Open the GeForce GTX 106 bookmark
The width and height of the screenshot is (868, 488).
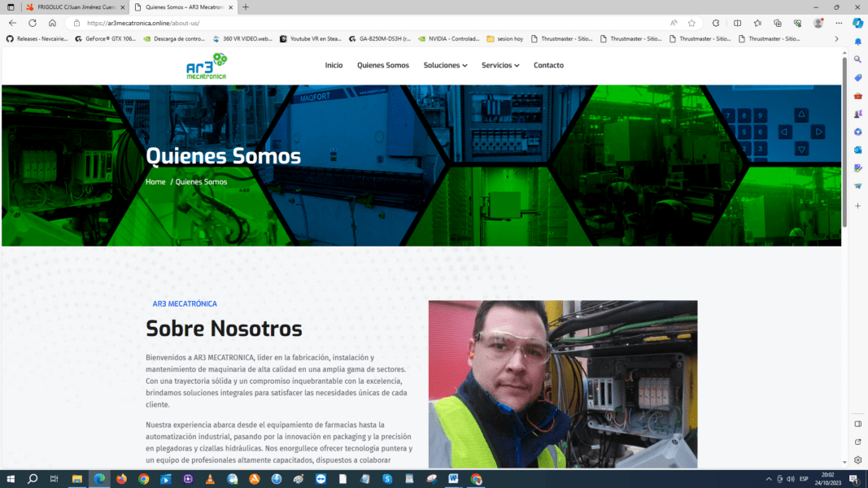tap(105, 39)
